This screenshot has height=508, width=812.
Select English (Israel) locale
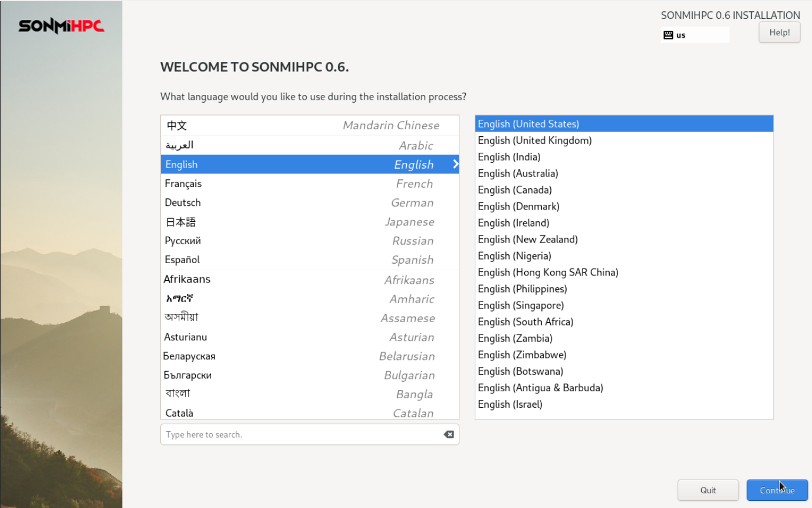[x=624, y=404]
